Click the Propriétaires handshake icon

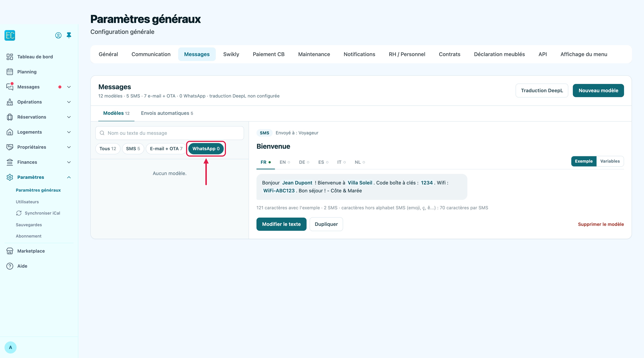(x=10, y=147)
